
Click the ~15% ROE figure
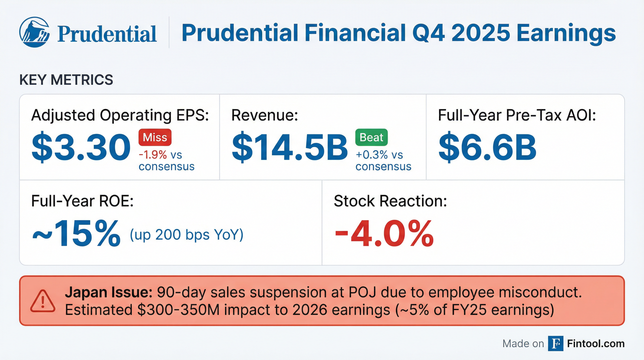77,234
